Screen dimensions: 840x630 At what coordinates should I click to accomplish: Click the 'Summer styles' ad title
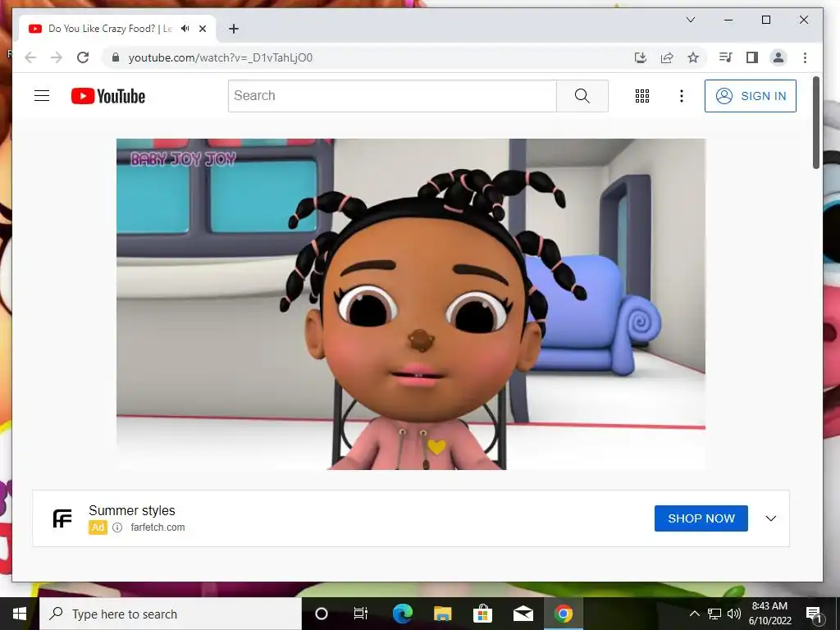point(132,510)
